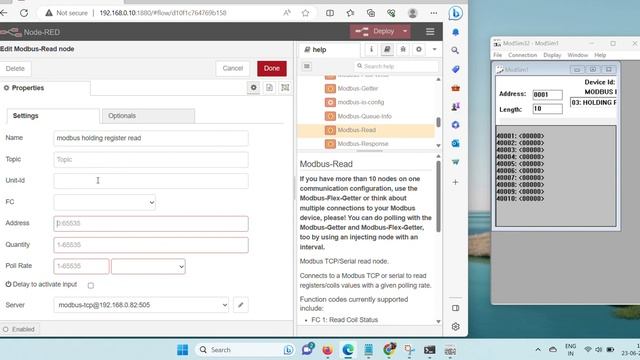Open Edge sidebar Outlook icon
The image size is (640, 360).
(456, 144)
